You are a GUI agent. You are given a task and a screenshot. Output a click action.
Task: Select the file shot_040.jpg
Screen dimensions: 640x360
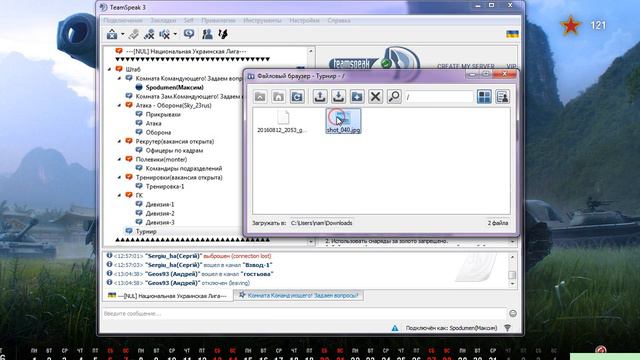343,121
